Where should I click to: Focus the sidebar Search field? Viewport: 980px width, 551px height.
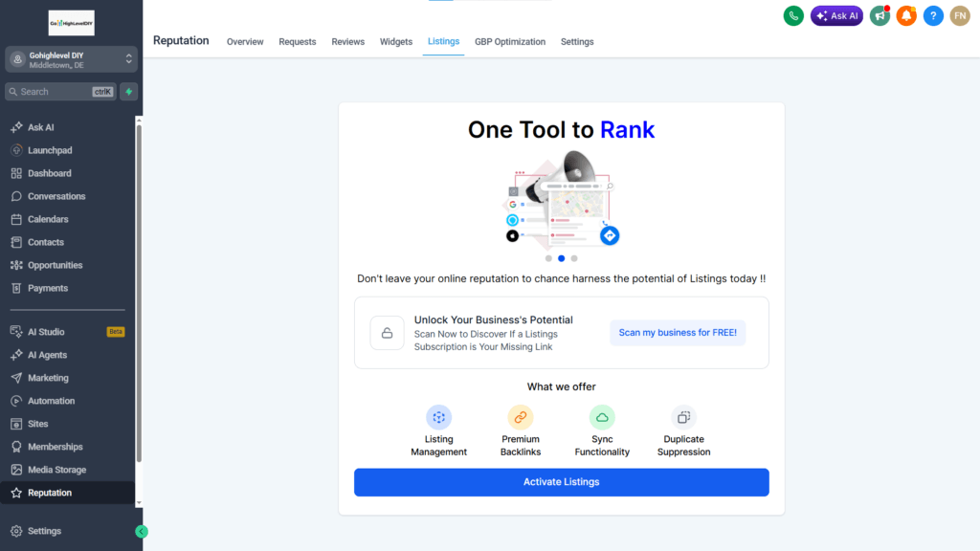point(60,92)
